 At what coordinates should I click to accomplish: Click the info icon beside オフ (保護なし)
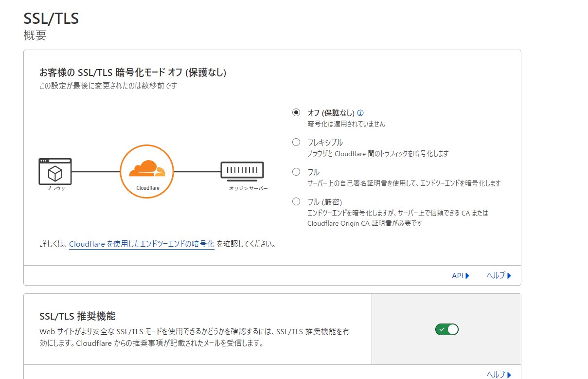(360, 113)
